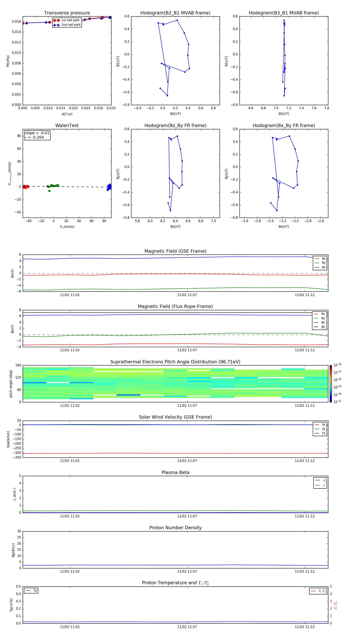This screenshot has width=351, height=644.
Task: Click the "V_remaining(km/s)" y-axis label
Action: [x=10, y=173]
